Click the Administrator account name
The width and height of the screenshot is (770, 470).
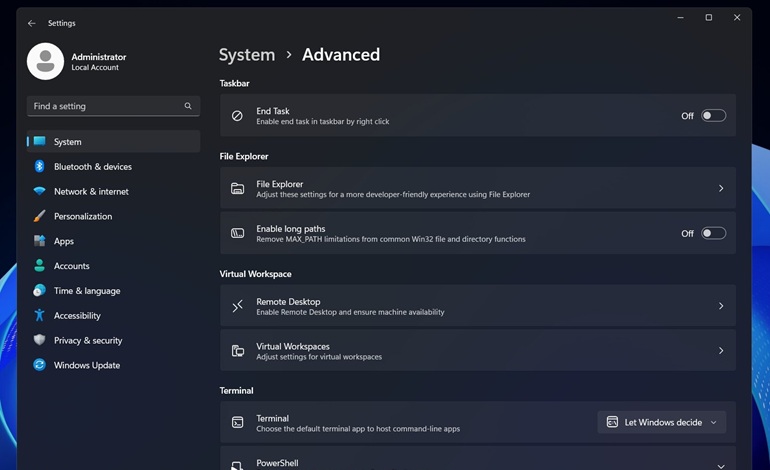pyautogui.click(x=99, y=57)
